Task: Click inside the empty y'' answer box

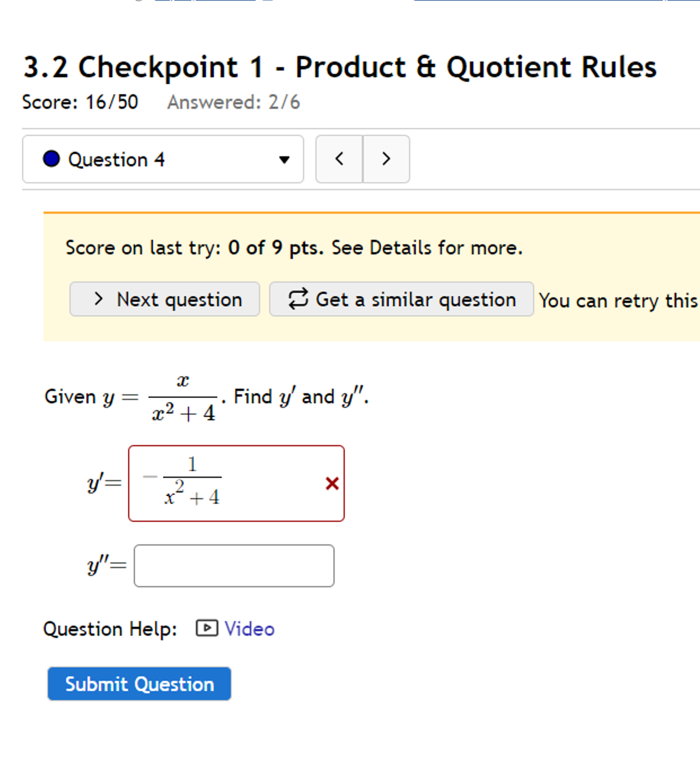Action: coord(234,565)
